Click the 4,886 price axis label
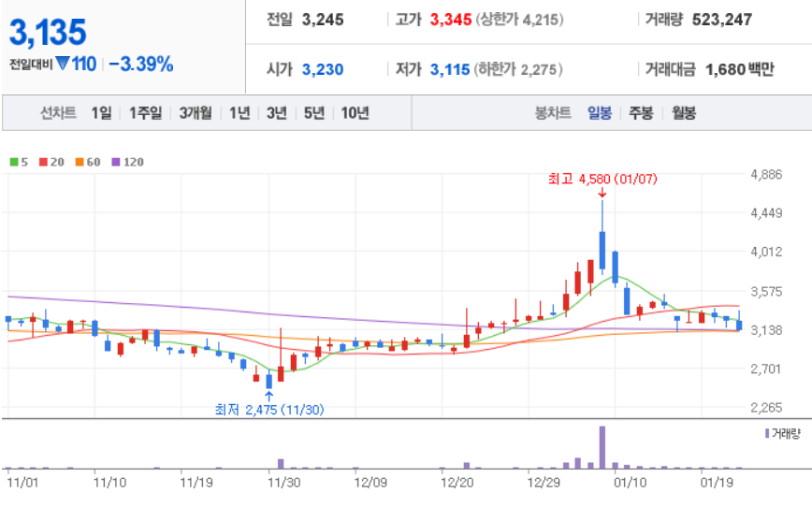Viewport: 812px width, 507px height. tap(766, 174)
